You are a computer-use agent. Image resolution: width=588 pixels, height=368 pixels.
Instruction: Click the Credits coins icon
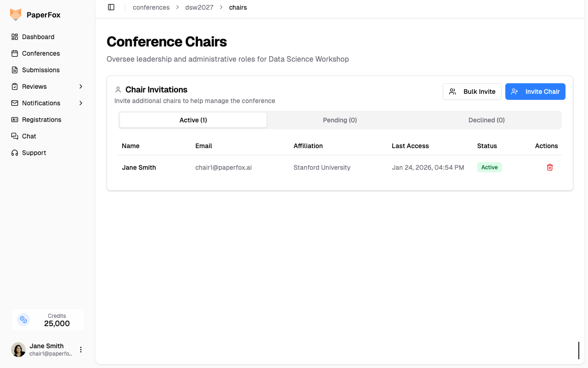(23, 320)
